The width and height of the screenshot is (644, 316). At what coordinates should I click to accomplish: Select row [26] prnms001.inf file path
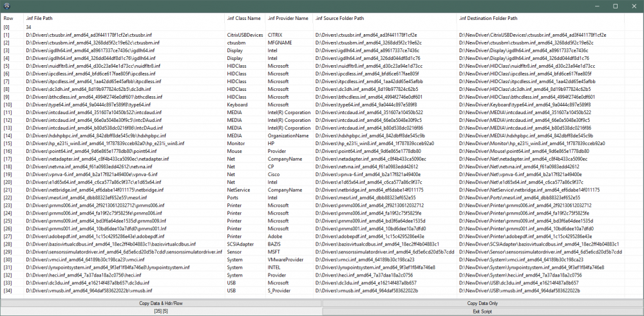pyautogui.click(x=96, y=229)
